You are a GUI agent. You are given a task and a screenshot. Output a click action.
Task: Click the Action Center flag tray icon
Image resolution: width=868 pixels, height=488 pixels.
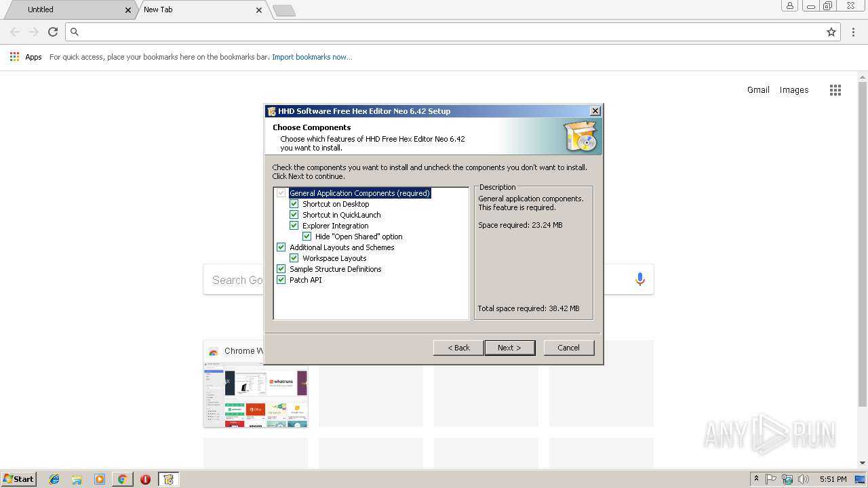(771, 479)
